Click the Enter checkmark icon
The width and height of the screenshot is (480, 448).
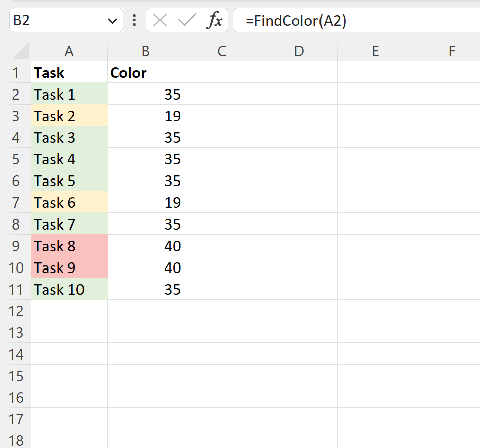click(x=185, y=21)
